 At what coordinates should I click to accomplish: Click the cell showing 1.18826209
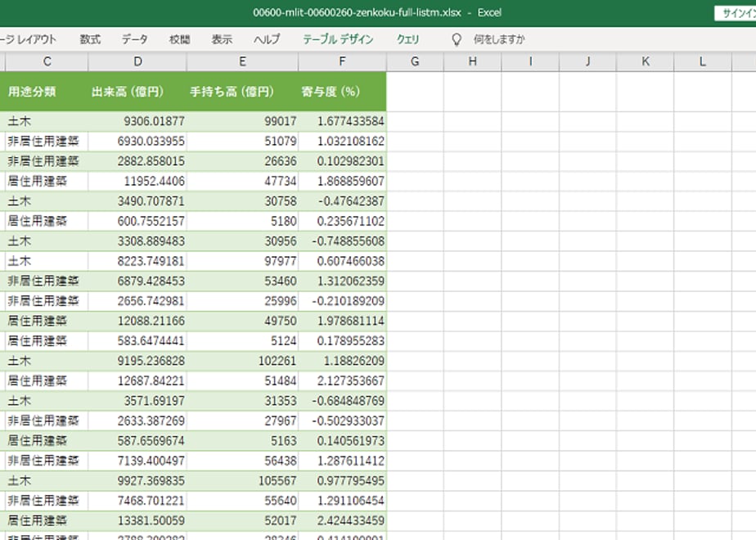point(342,361)
